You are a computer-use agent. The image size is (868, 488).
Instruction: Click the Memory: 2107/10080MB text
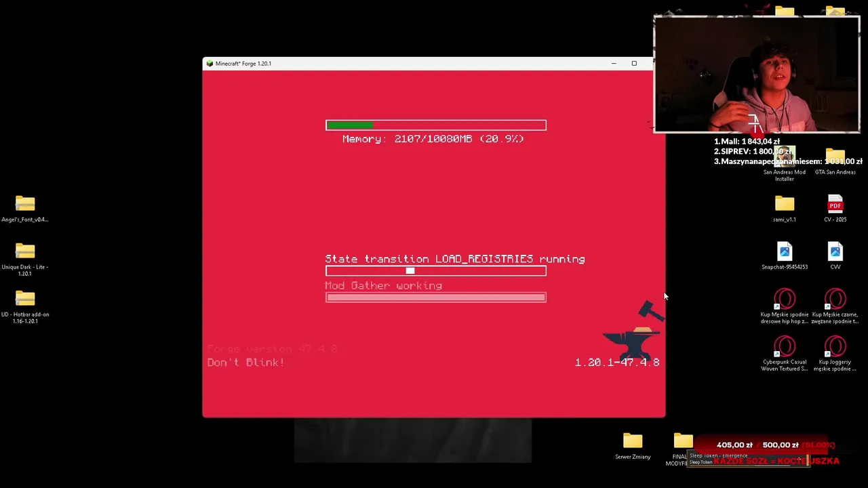pos(433,139)
